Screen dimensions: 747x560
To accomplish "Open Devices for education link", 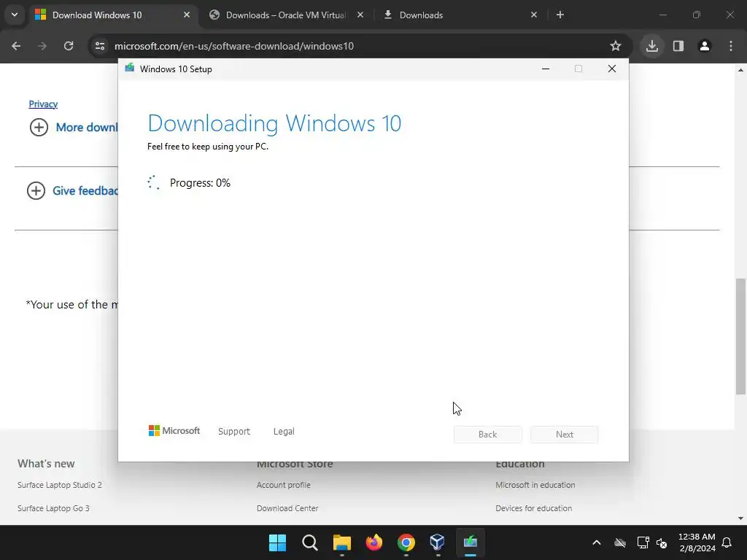I will click(533, 508).
